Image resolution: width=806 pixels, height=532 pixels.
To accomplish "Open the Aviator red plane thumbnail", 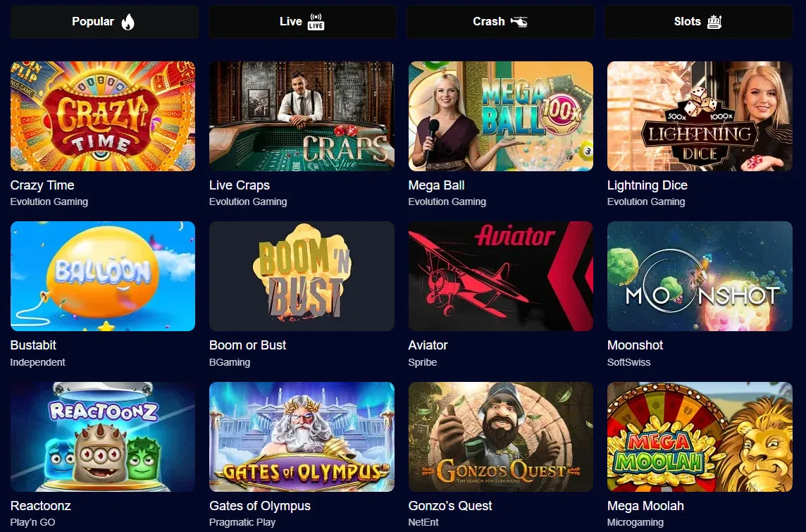I will tap(501, 276).
